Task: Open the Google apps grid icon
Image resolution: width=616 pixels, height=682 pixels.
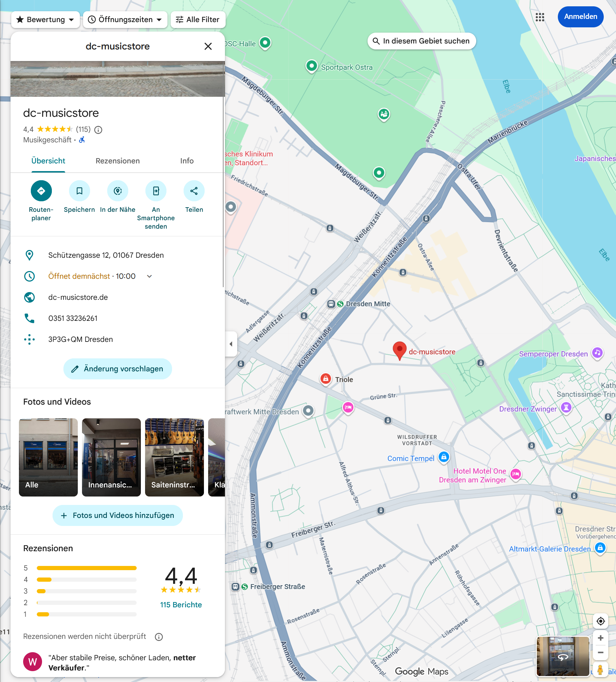Action: tap(540, 17)
